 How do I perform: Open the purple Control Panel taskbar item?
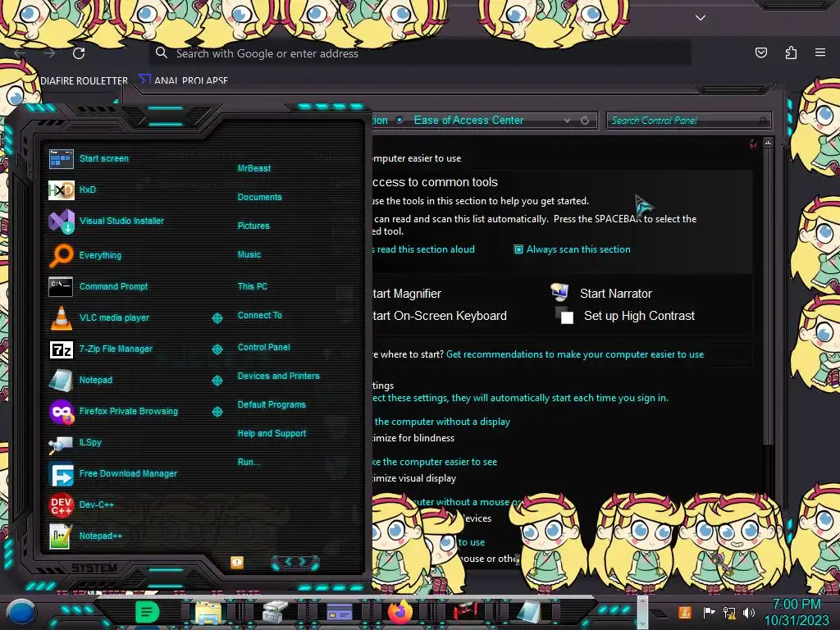tap(339, 612)
